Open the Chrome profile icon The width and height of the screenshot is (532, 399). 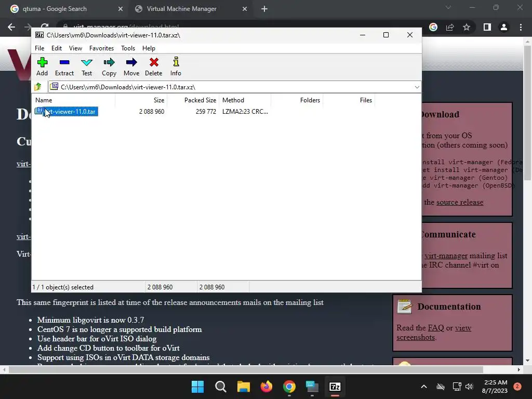(504, 27)
